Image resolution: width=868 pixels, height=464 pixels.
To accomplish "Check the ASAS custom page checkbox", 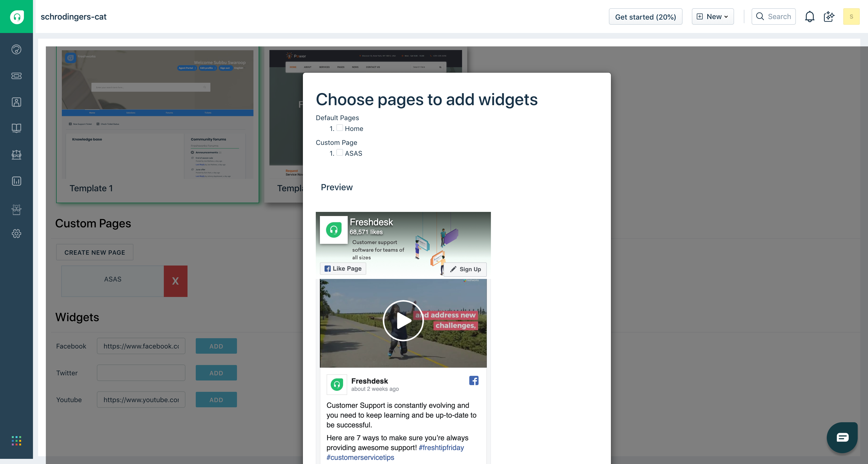I will [340, 153].
